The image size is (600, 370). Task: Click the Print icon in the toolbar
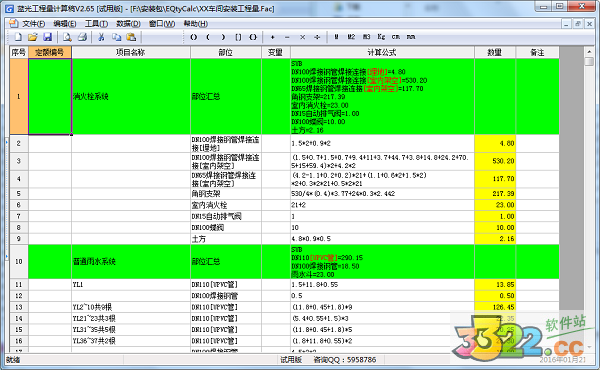point(82,37)
